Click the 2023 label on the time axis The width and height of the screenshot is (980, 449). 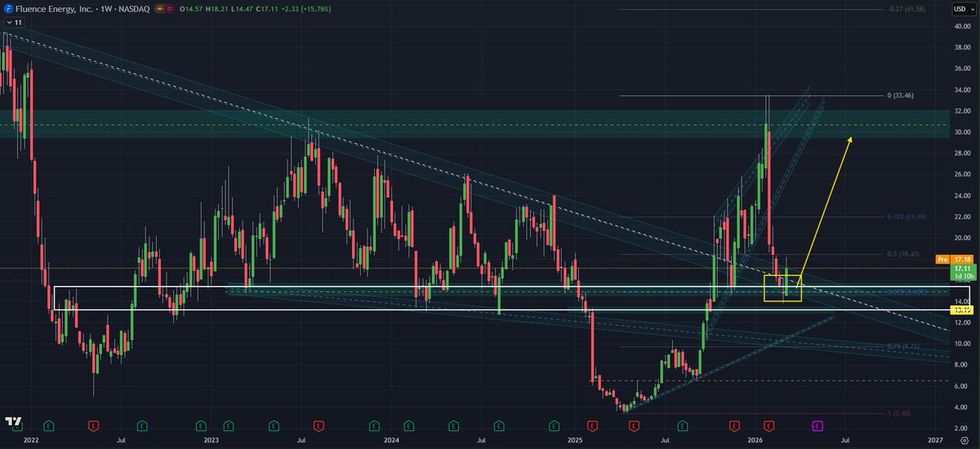(212, 439)
